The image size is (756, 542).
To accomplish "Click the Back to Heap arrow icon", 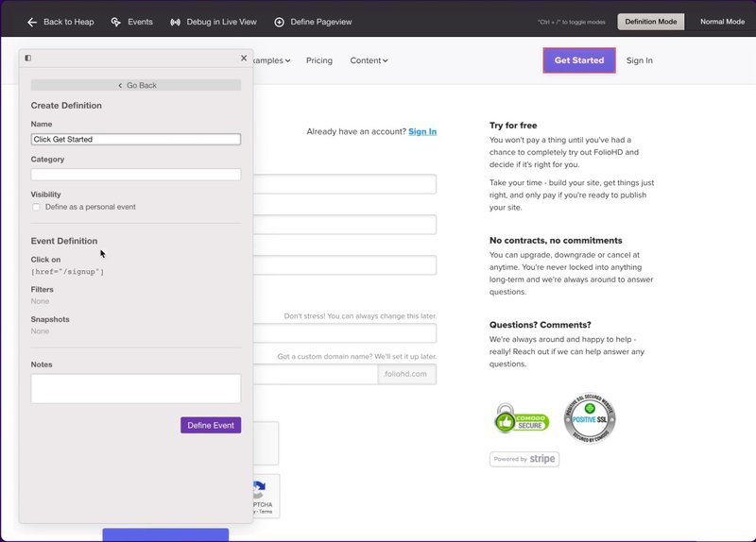I will tap(32, 22).
